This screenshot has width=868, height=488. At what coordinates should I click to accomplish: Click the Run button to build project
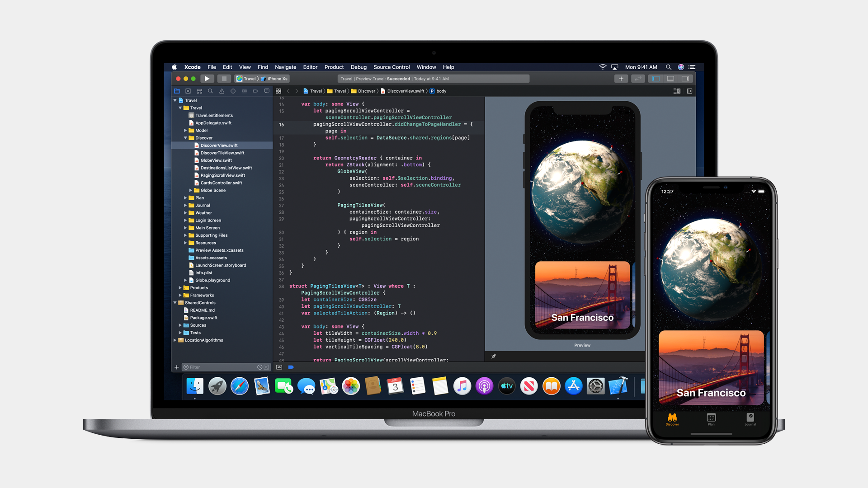[206, 78]
